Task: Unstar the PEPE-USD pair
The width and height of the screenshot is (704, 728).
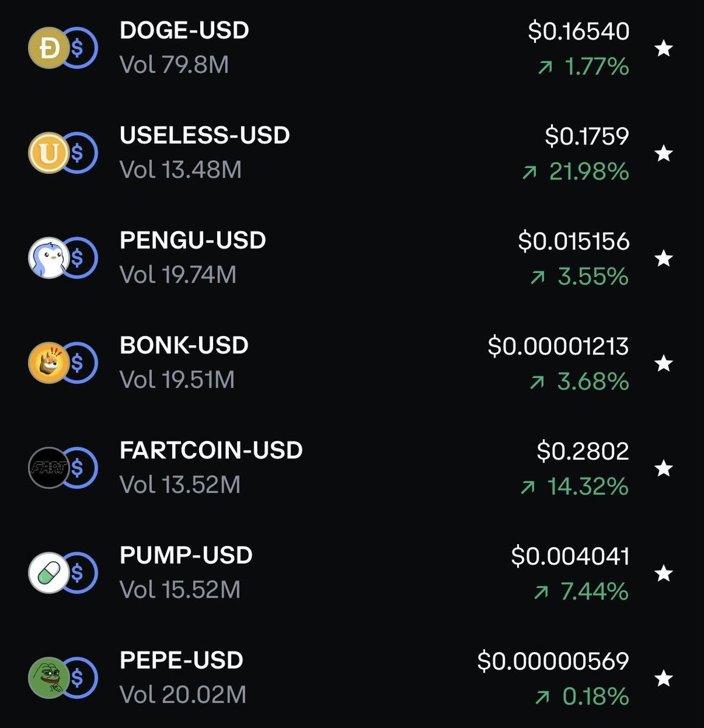Action: coord(664,678)
